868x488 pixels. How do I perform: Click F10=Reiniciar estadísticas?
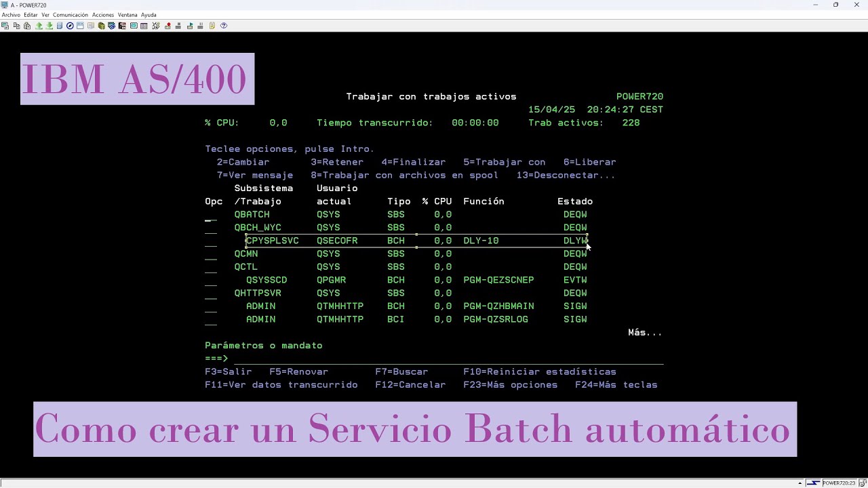540,371
